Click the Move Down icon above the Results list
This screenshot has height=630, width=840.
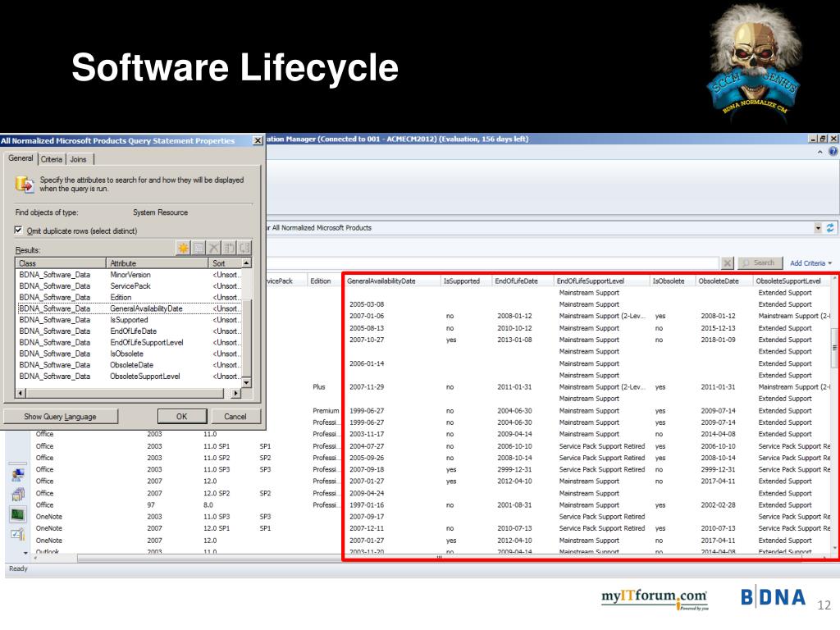tap(244, 248)
